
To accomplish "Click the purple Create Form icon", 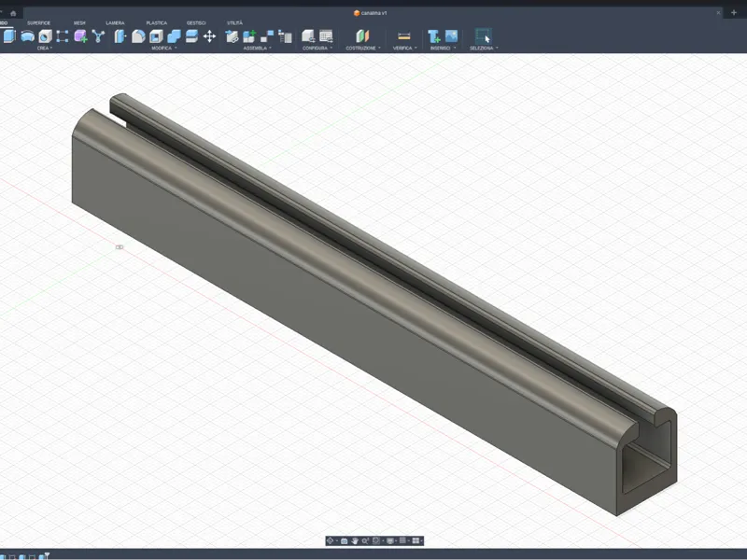I will (80, 36).
